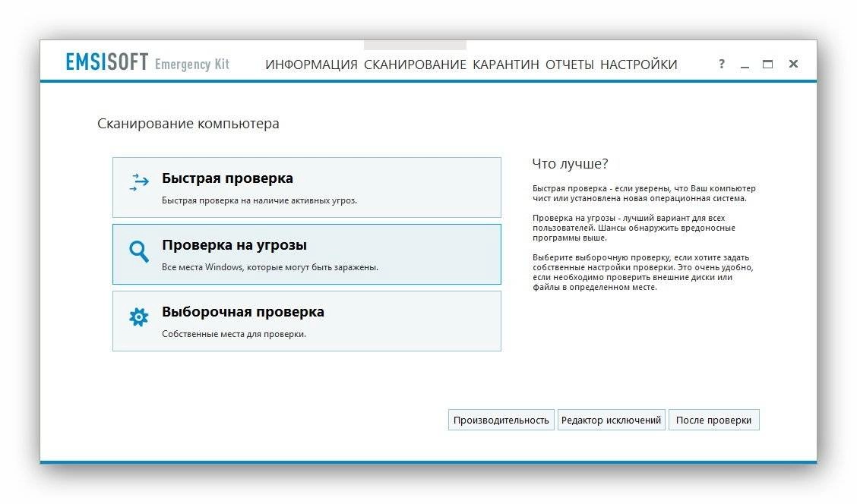Close the Emsisoft Emergency Kit window

coord(794,64)
